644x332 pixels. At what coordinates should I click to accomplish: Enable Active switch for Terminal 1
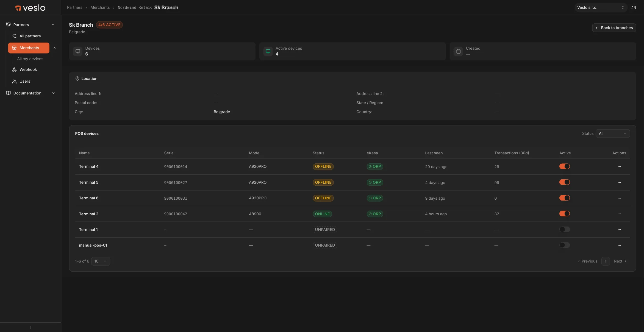pos(565,229)
